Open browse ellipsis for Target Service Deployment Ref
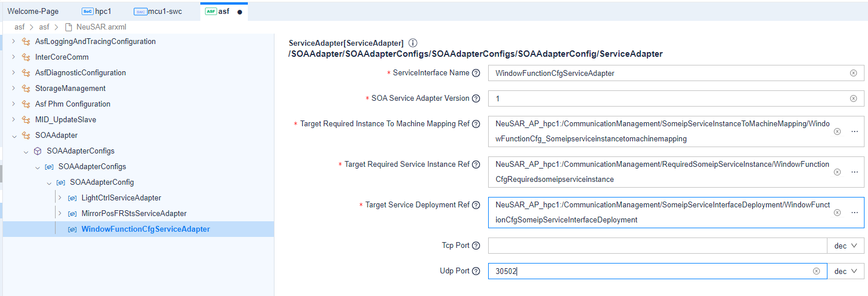This screenshot has height=296, width=868. click(x=854, y=213)
